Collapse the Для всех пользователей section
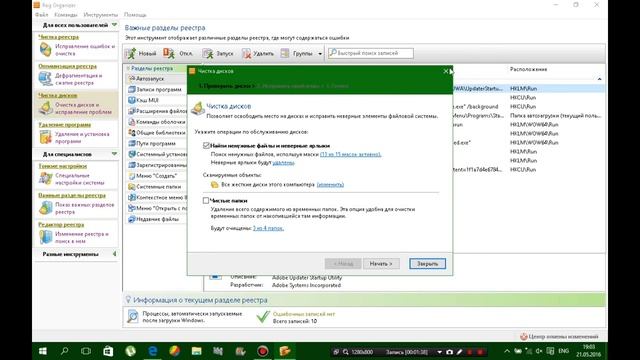The height and width of the screenshot is (360, 640). click(x=114, y=25)
